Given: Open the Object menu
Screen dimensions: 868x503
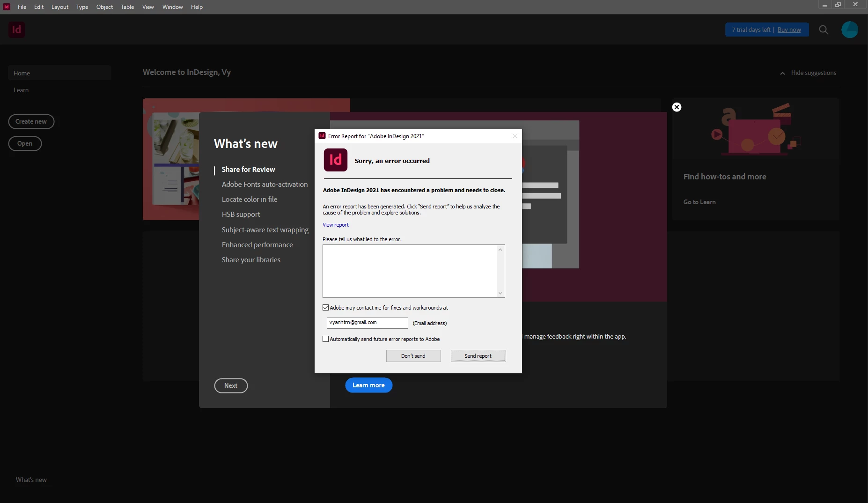Looking at the screenshot, I should tap(104, 7).
